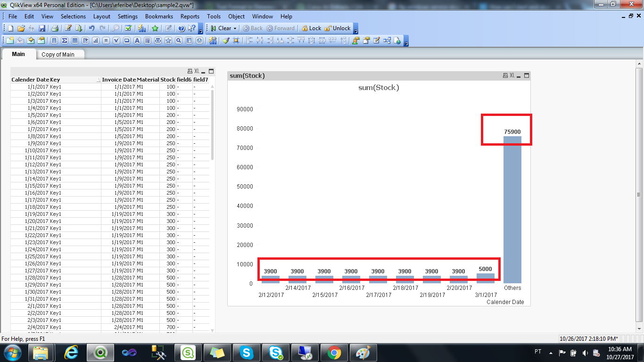The image size is (644, 362).
Task: Select 1/5/2017 Calender Date cell
Action: click(30, 115)
